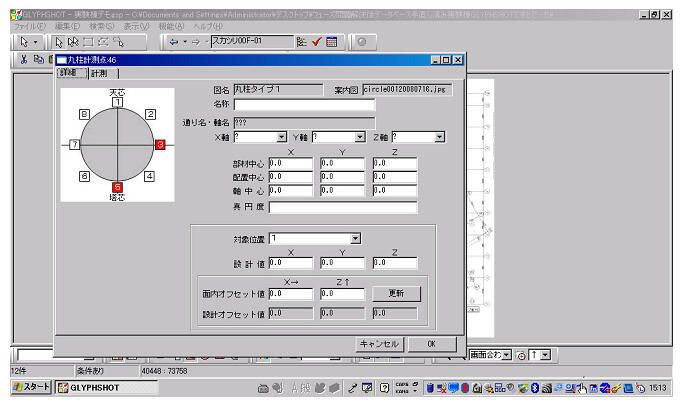The image size is (688, 406).
Task: Switch to the 計測 tab
Action: click(x=99, y=73)
